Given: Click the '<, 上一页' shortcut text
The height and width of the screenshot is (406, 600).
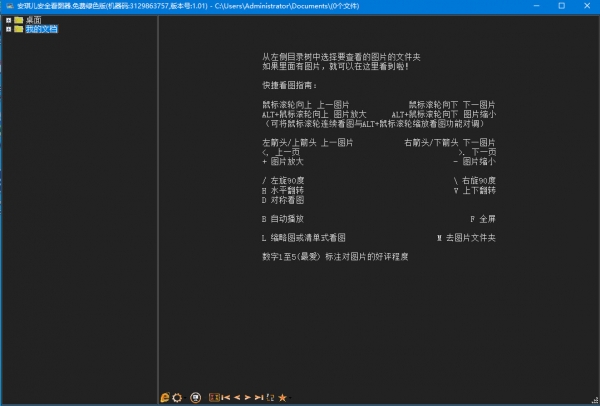Looking at the screenshot, I should [281, 152].
